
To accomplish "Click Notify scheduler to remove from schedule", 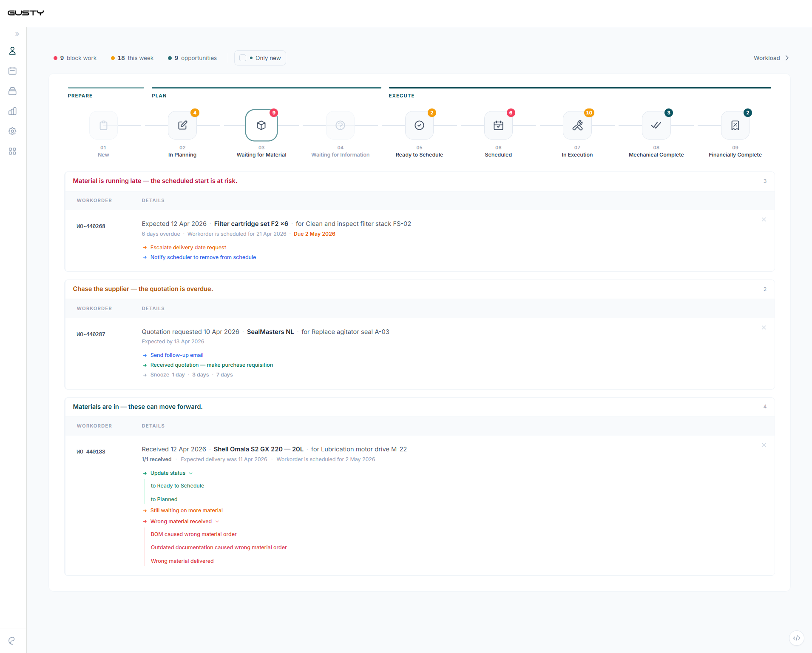I will [x=203, y=257].
